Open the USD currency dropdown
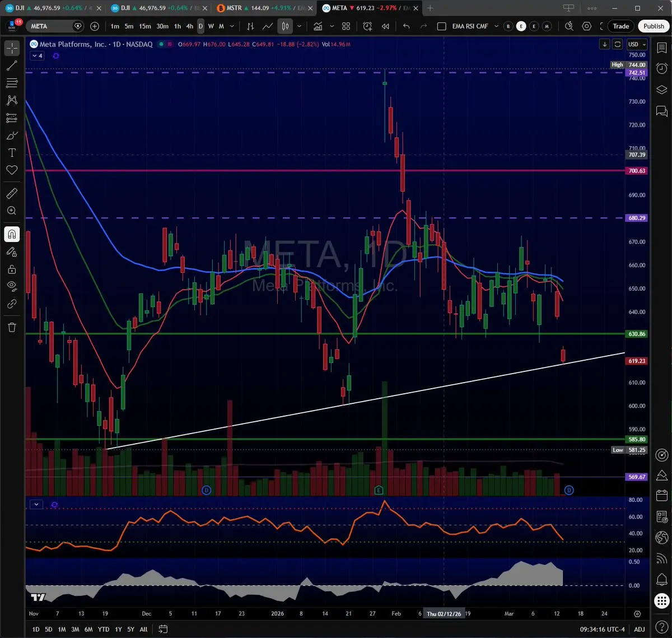 637,44
